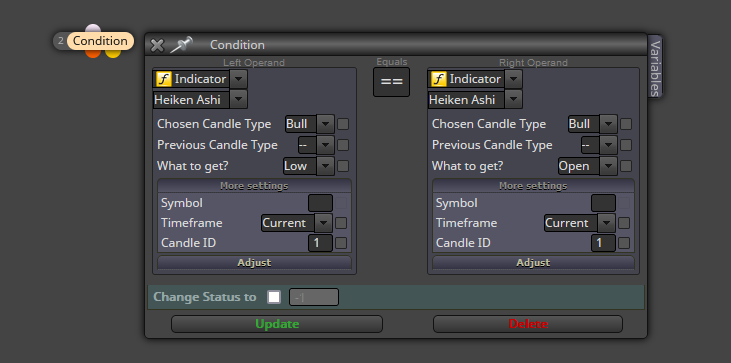Click the left operand function icon
Screen dimensions: 731x363
click(164, 79)
